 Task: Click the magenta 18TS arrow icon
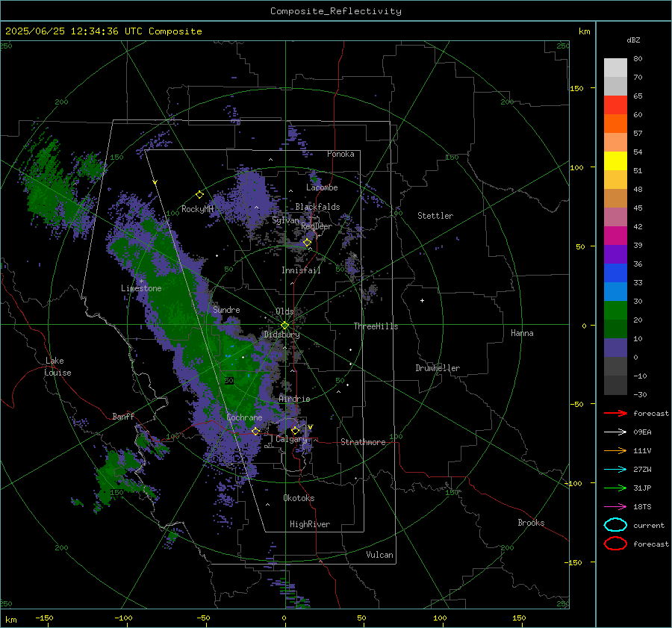click(x=615, y=507)
